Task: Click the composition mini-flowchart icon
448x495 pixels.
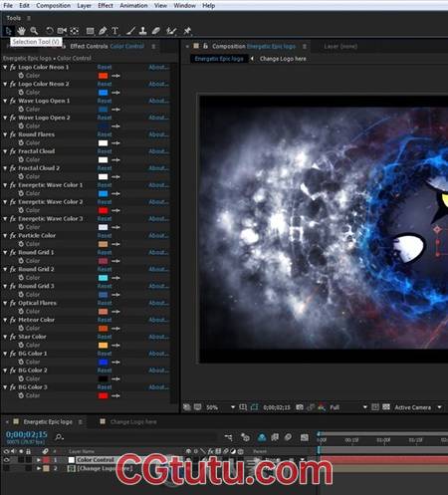Action: pyautogui.click(x=228, y=437)
